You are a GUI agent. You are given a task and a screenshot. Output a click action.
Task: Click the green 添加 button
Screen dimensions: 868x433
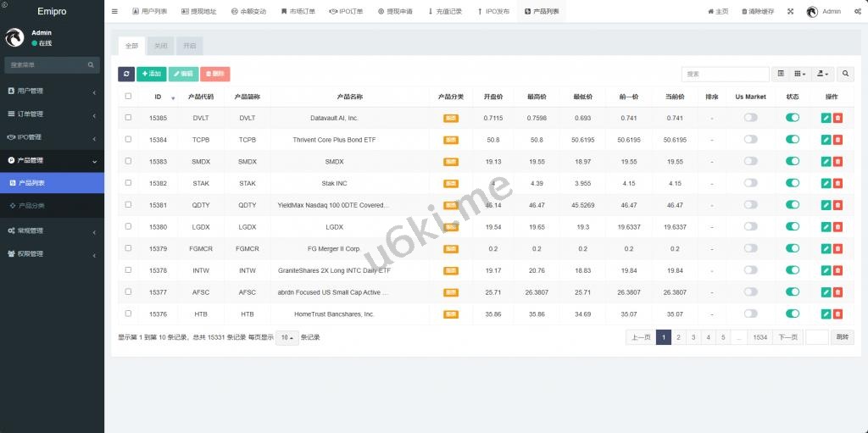151,75
